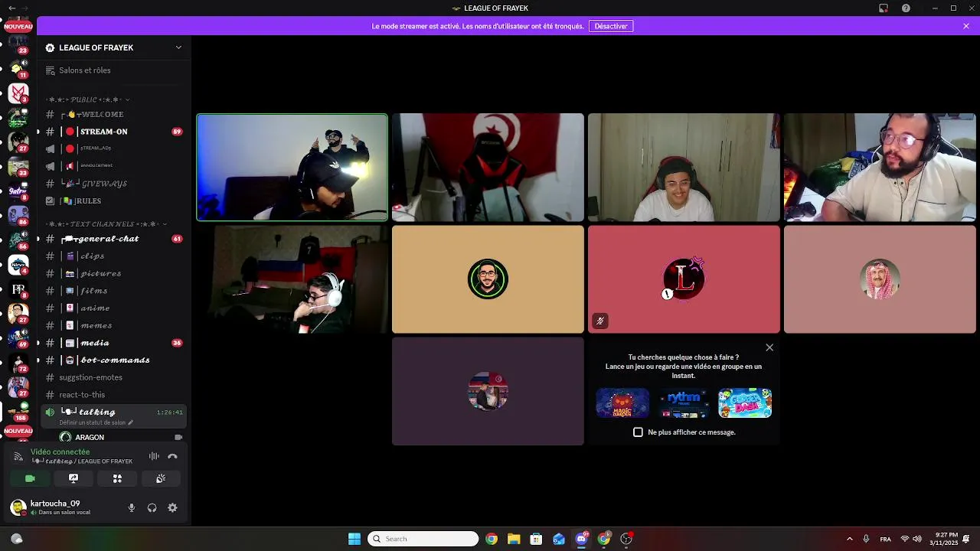Open the STREAM-ON channel

pos(115,132)
